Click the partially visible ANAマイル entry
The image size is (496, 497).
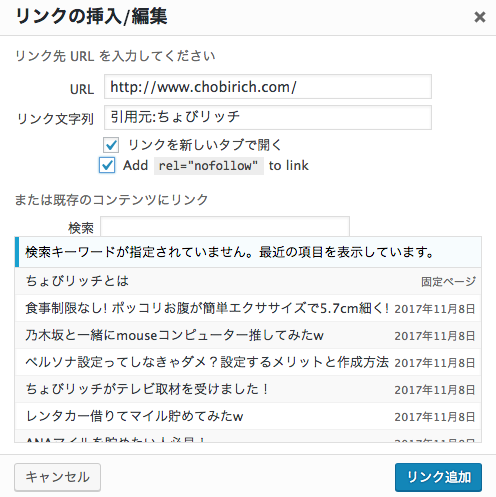(x=248, y=437)
